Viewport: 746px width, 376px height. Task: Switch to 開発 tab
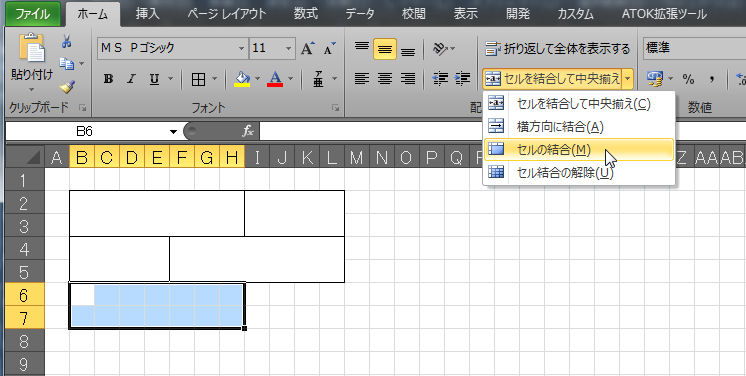coord(518,14)
